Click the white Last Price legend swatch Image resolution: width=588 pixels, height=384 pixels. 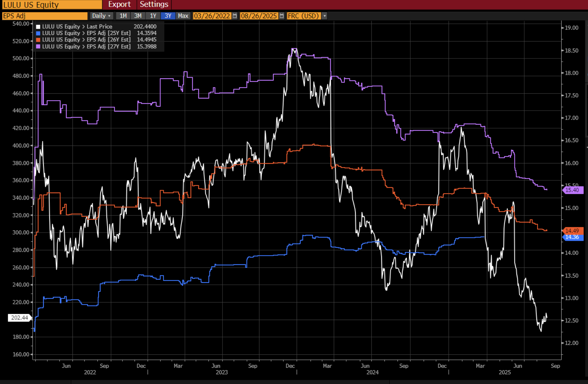pos(38,27)
